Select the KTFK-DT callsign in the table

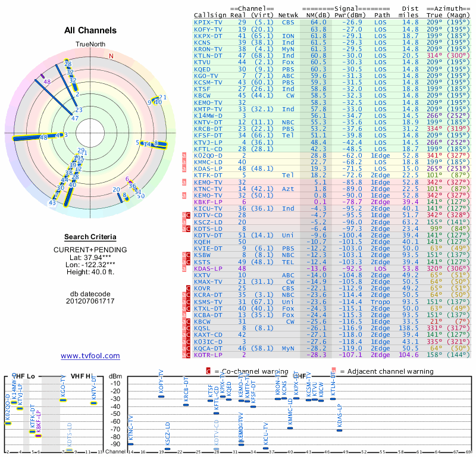coord(208,176)
